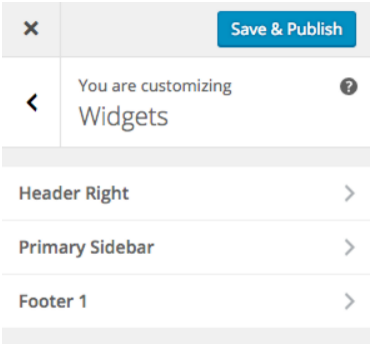Image resolution: width=370 pixels, height=360 pixels.
Task: Open the Header Right widget area
Action: pos(186,193)
